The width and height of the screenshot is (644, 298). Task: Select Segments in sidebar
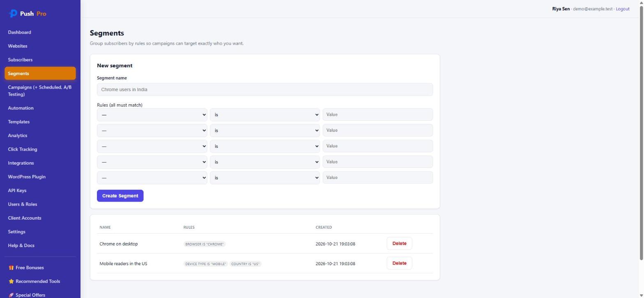[40, 73]
